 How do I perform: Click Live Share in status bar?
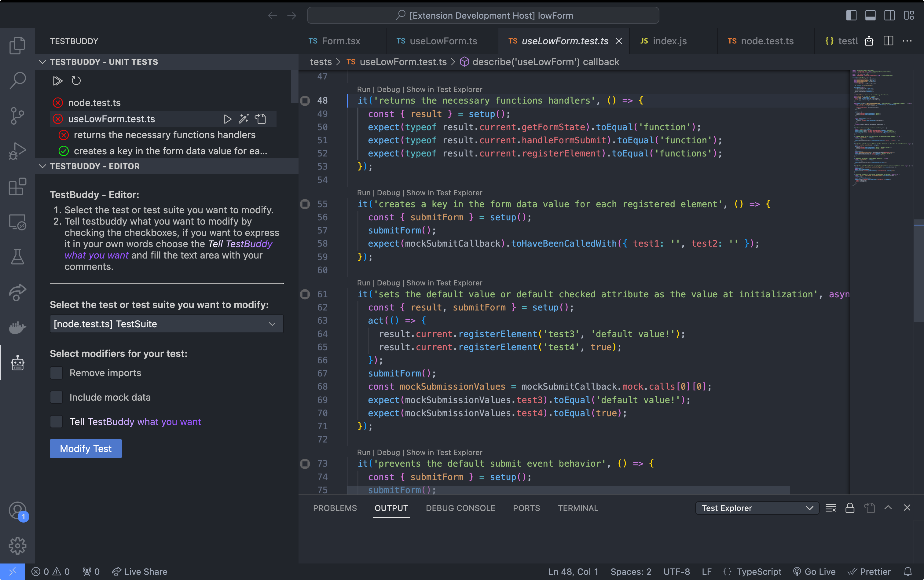(x=140, y=571)
